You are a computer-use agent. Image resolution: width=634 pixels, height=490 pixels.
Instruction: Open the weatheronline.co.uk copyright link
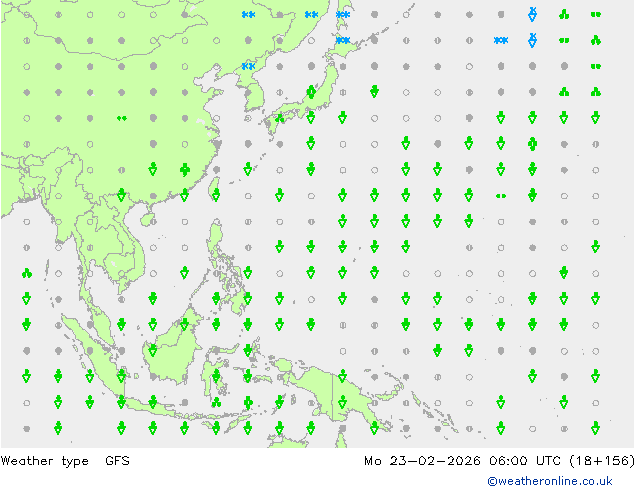click(549, 481)
